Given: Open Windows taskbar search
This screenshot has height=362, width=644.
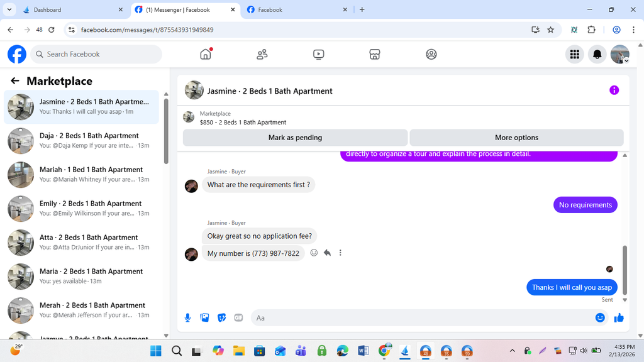Looking at the screenshot, I should (177, 351).
